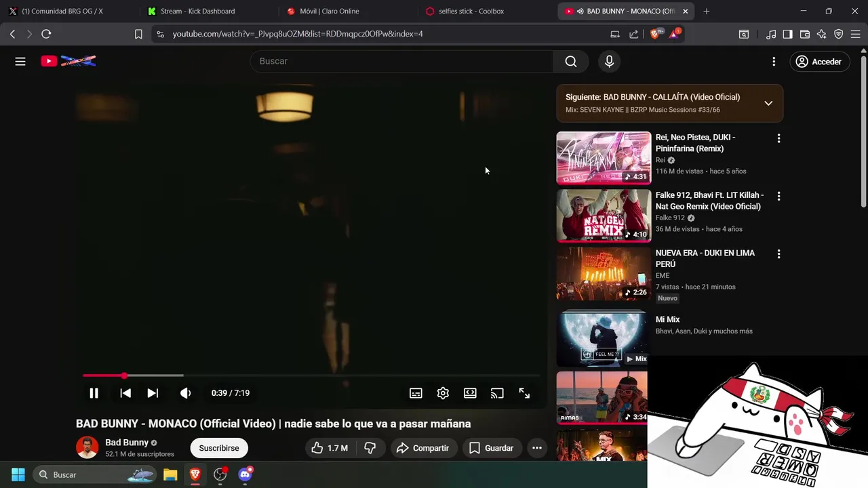This screenshot has width=868, height=488.
Task: Open the Brave playlist music note icon
Action: (x=771, y=34)
